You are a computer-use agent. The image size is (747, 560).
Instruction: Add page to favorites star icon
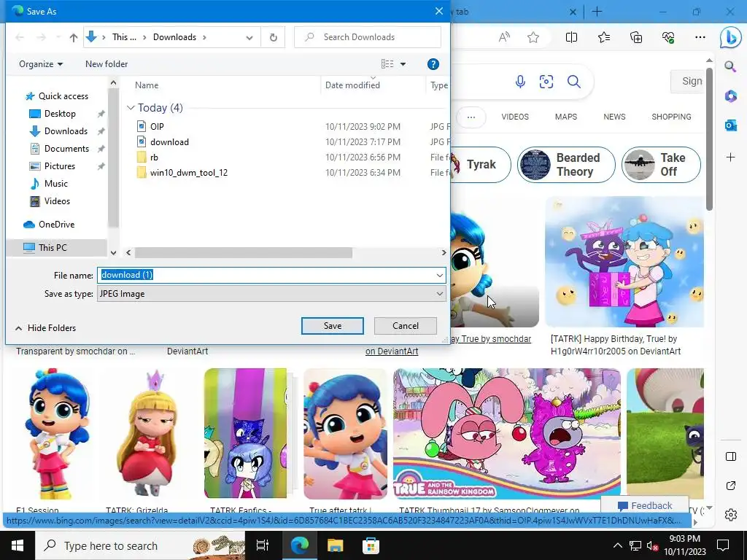[533, 37]
